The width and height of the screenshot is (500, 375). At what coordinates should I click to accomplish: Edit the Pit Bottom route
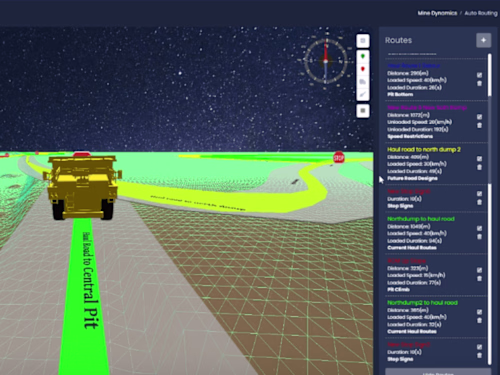[479, 75]
